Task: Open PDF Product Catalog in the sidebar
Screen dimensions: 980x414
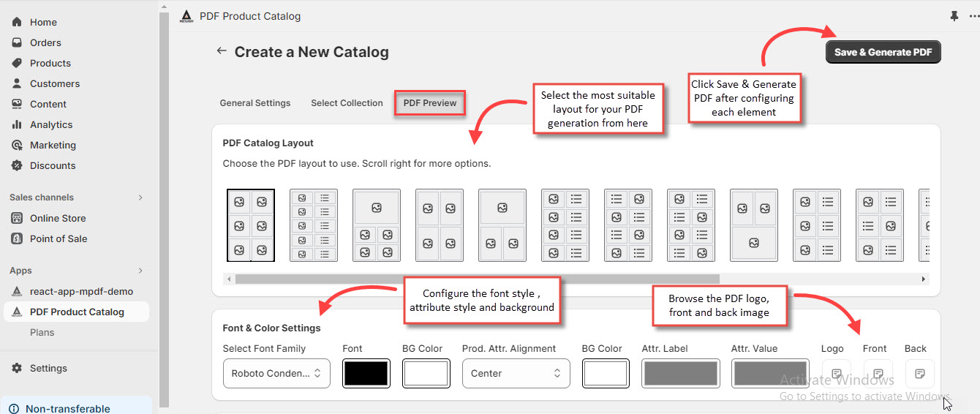Action: pos(77,312)
